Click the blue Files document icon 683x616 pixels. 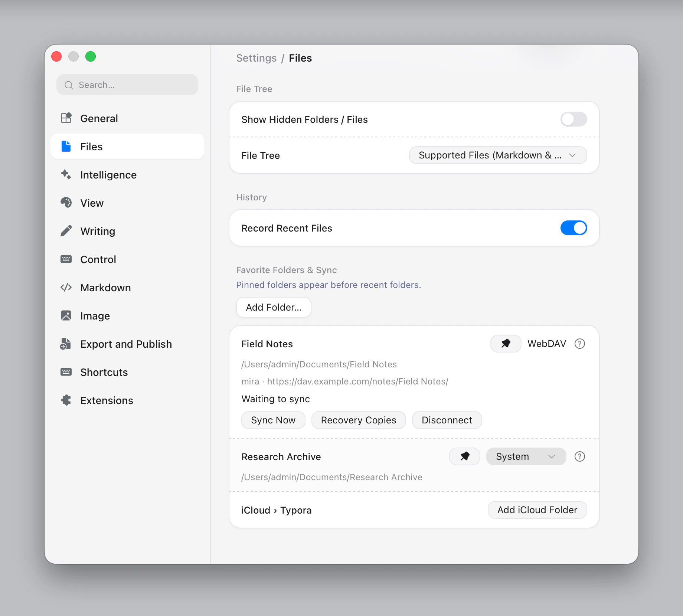point(66,146)
